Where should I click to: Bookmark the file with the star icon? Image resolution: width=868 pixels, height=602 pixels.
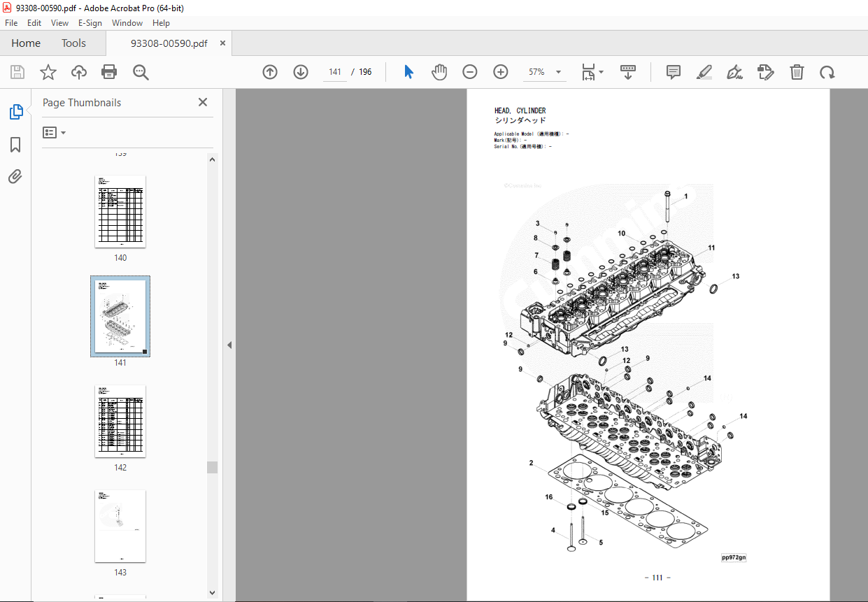click(48, 72)
